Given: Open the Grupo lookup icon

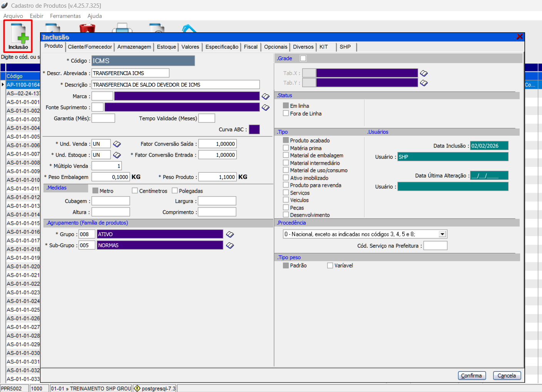Looking at the screenshot, I should tap(230, 234).
